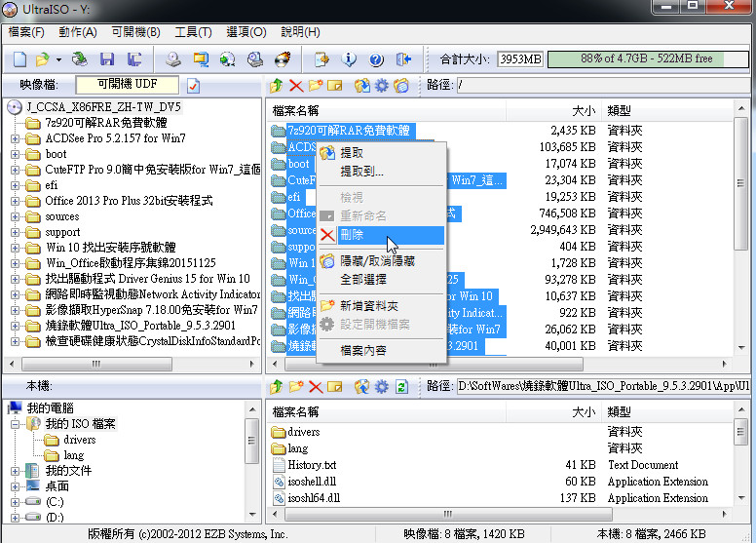
Task: Click the image path field showing /
Action: point(603,86)
